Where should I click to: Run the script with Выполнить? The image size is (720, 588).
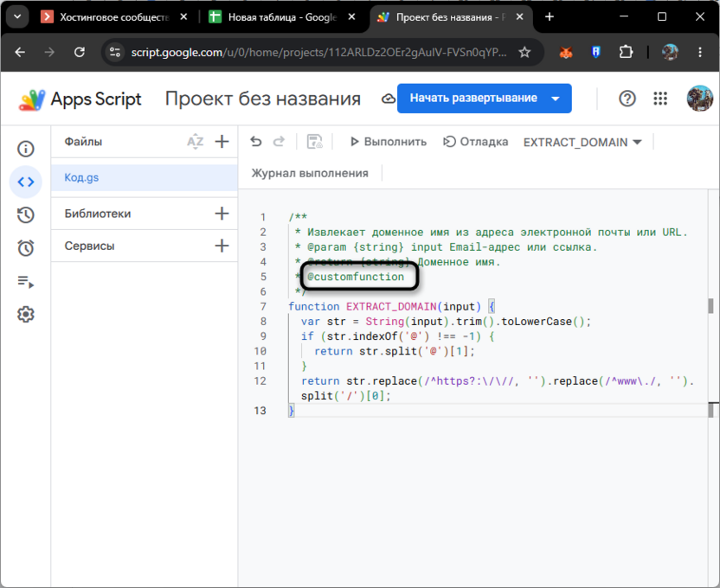point(388,142)
